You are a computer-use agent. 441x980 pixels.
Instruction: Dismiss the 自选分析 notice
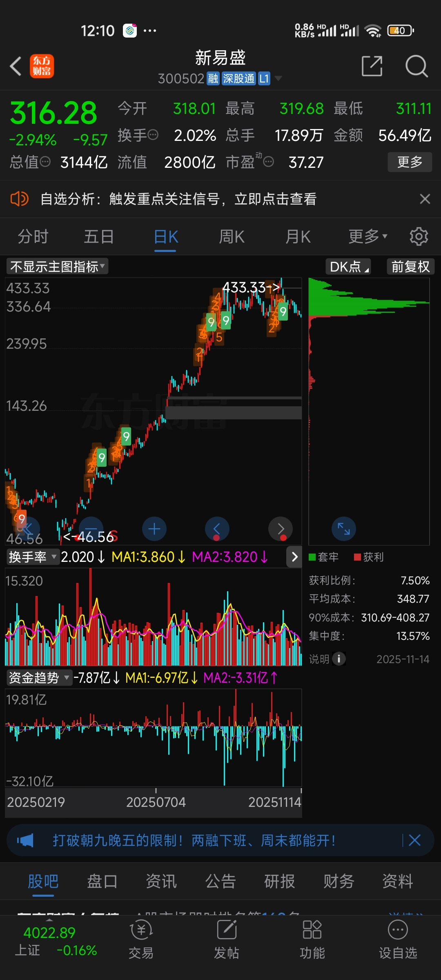pyautogui.click(x=425, y=199)
